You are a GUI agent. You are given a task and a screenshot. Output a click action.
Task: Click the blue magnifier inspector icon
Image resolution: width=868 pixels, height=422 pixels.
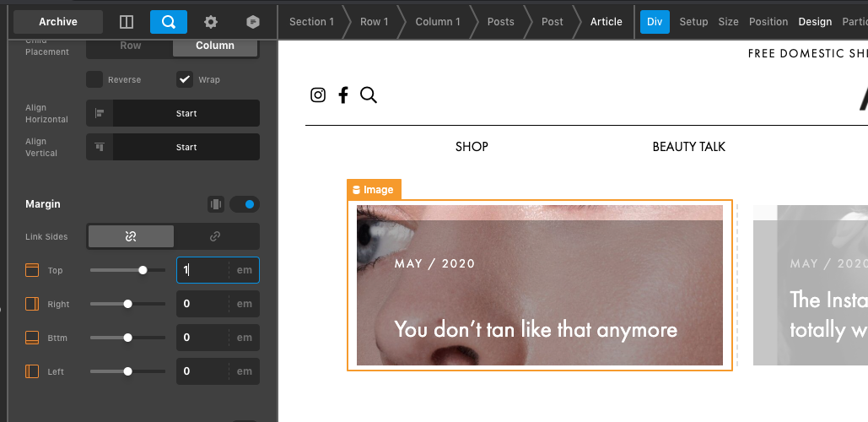coord(169,22)
